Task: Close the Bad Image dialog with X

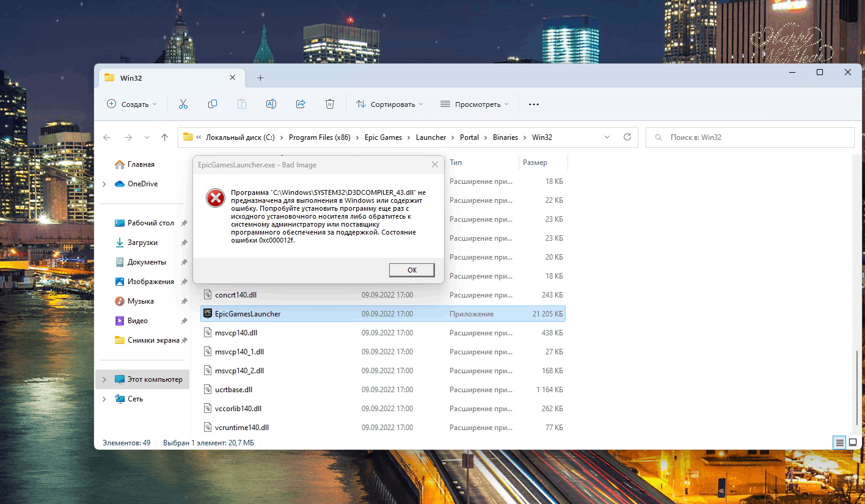Action: [435, 164]
